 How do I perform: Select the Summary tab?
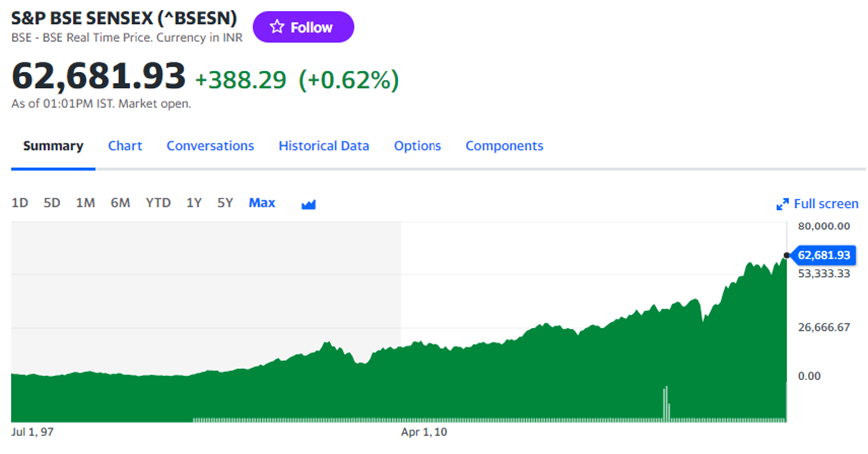(53, 146)
